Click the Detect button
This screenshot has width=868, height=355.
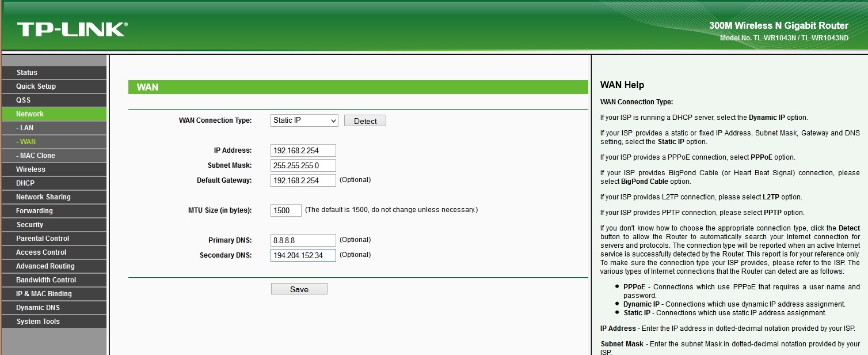click(365, 121)
